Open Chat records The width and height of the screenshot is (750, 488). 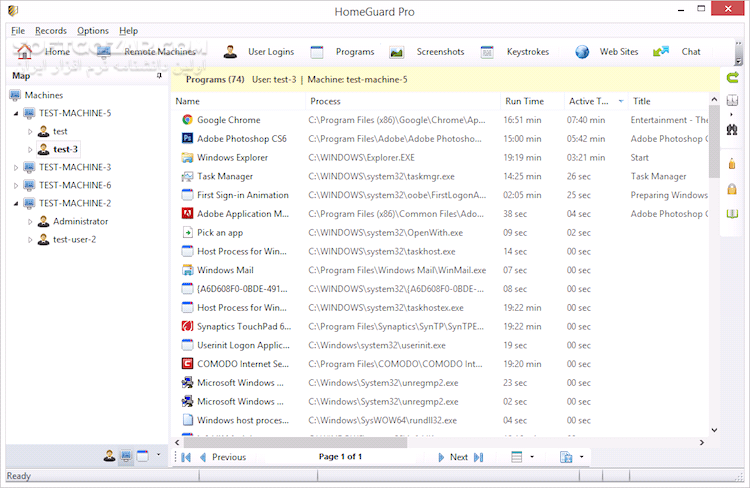(x=676, y=52)
